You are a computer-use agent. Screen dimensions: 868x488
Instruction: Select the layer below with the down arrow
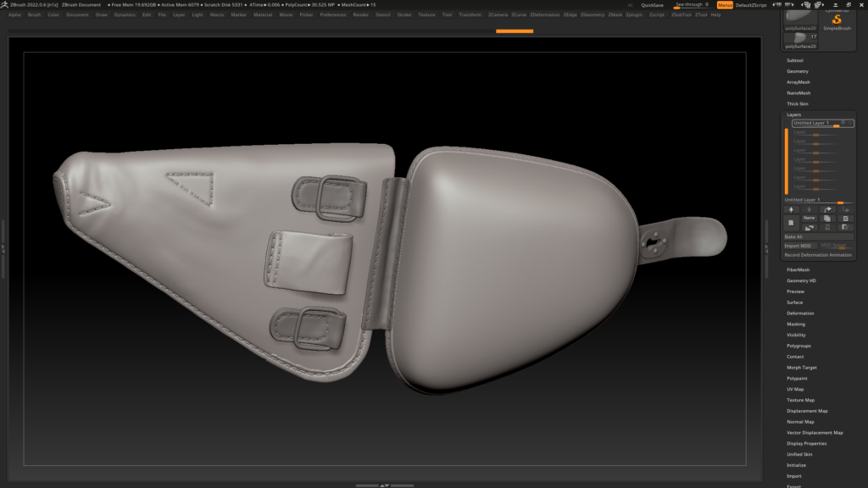[x=810, y=210]
